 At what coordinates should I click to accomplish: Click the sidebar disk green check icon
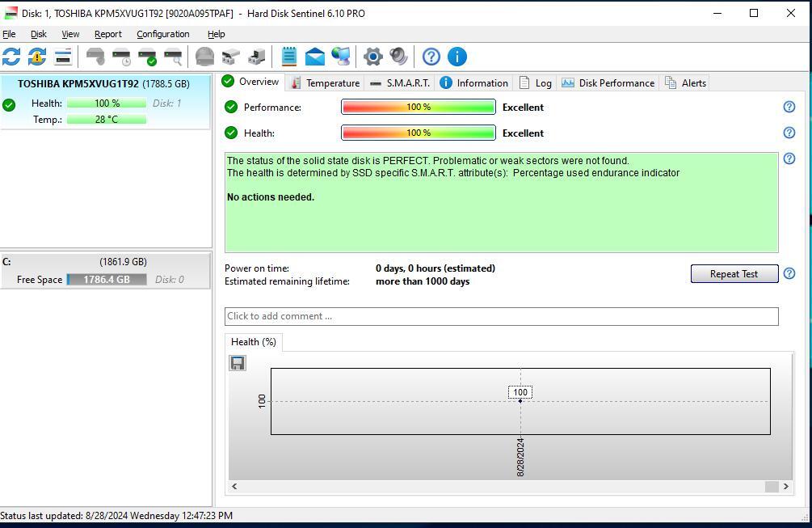(x=9, y=104)
